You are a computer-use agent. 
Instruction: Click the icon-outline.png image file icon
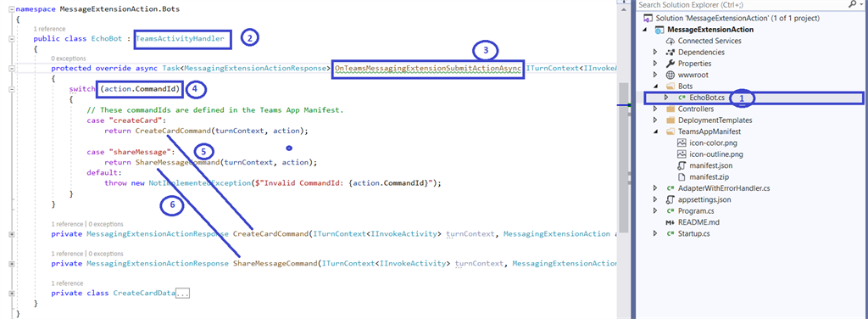click(682, 154)
